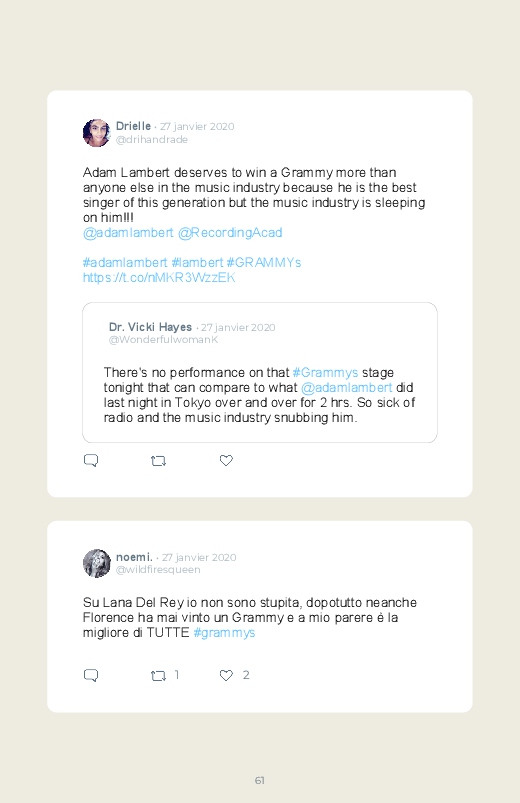Open Drielle's profile avatar
The height and width of the screenshot is (803, 520).
96,133
